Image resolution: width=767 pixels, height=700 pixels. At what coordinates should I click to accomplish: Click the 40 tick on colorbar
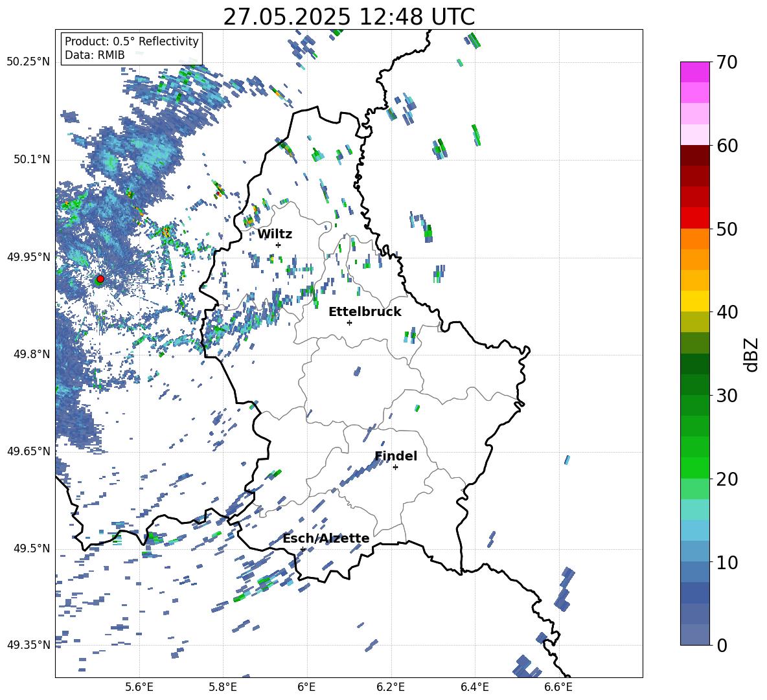click(x=727, y=312)
